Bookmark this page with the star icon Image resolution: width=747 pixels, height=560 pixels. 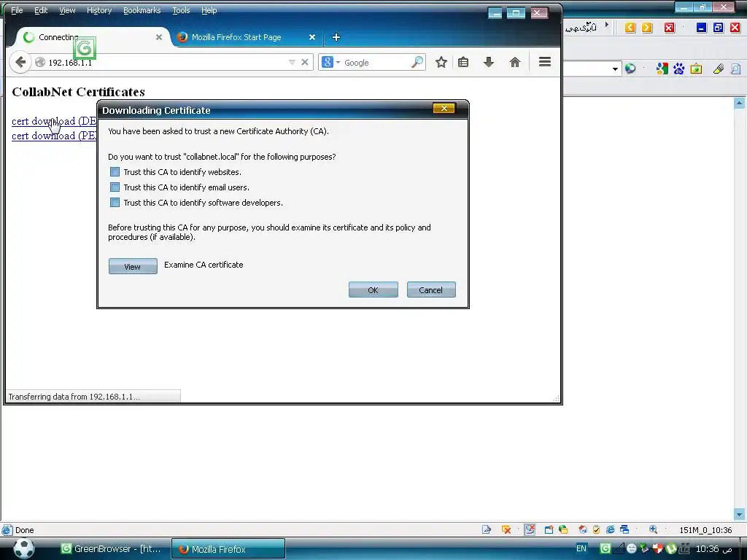point(441,63)
